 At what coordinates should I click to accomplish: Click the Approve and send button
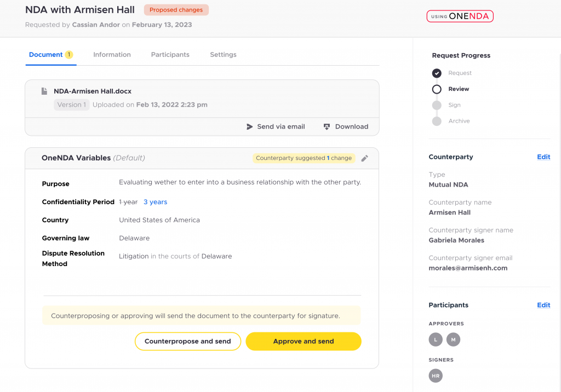304,341
